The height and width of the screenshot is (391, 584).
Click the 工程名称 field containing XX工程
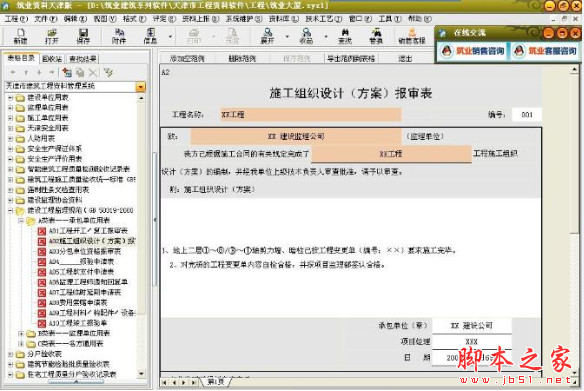310,115
